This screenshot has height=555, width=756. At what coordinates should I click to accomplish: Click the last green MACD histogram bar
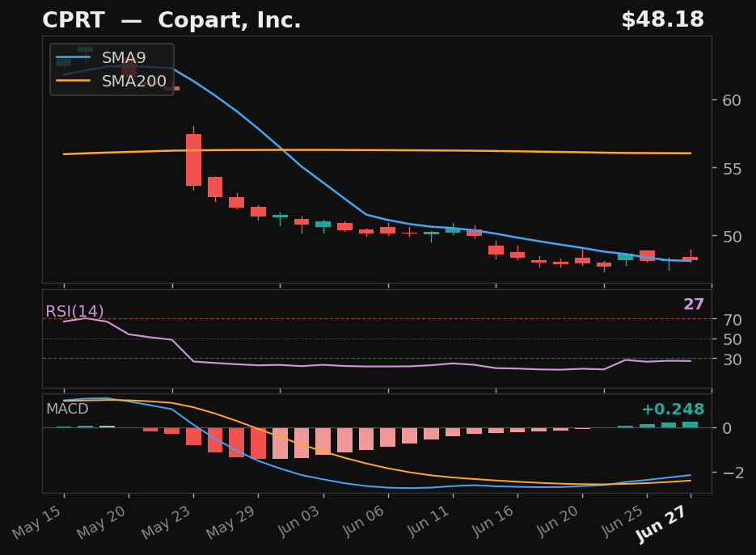(x=691, y=424)
